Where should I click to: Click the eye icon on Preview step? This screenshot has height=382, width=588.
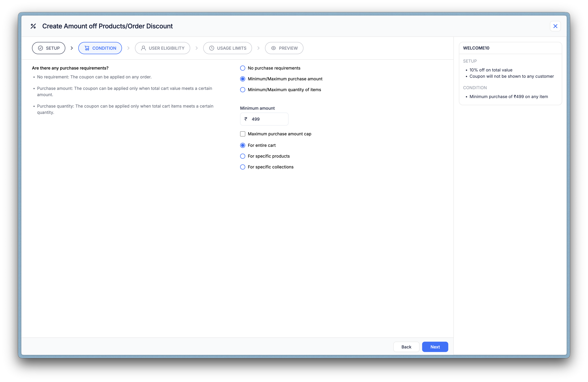click(274, 48)
